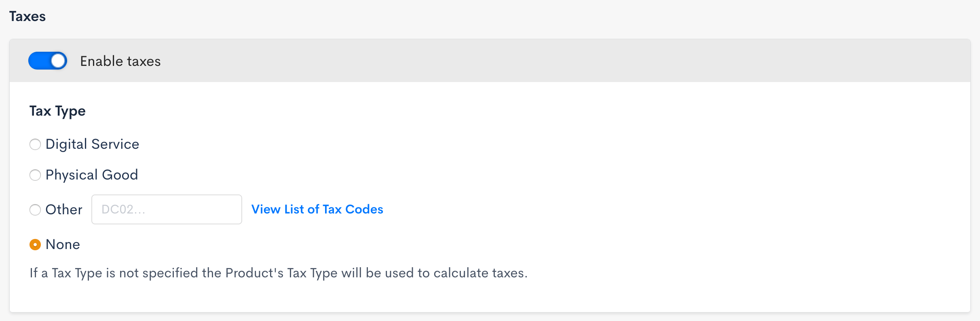Viewport: 980px width, 321px height.
Task: Pick the None tax type radio
Action: point(35,245)
